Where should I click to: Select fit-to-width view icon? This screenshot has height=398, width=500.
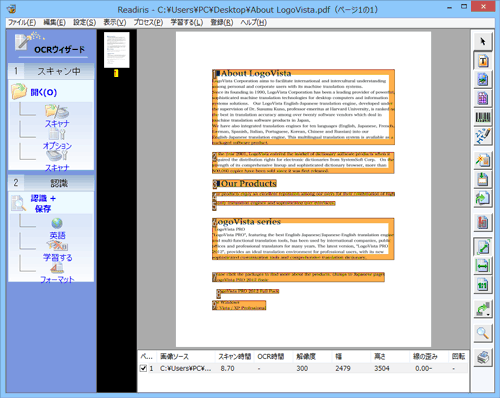point(483,266)
